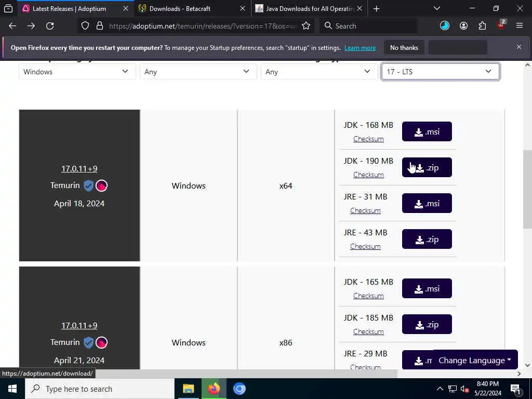Image resolution: width=532 pixels, height=399 pixels.
Task: Go forward one page in Firefox
Action: click(x=31, y=26)
